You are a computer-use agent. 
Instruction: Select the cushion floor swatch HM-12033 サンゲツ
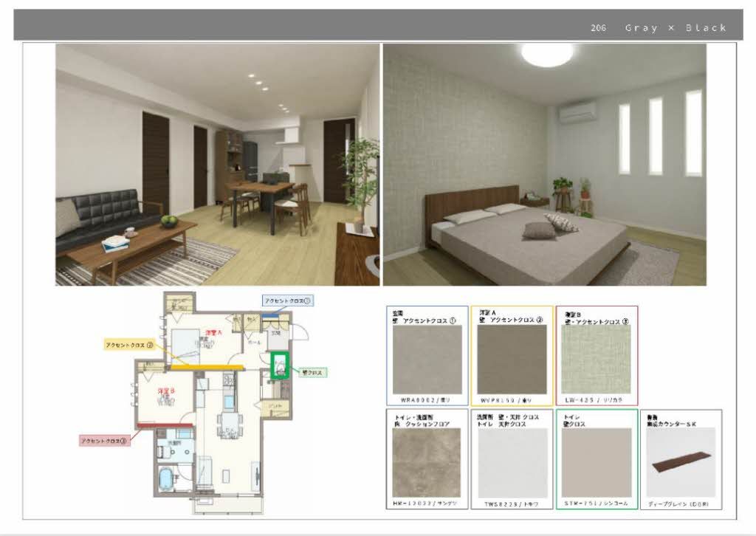425,461
